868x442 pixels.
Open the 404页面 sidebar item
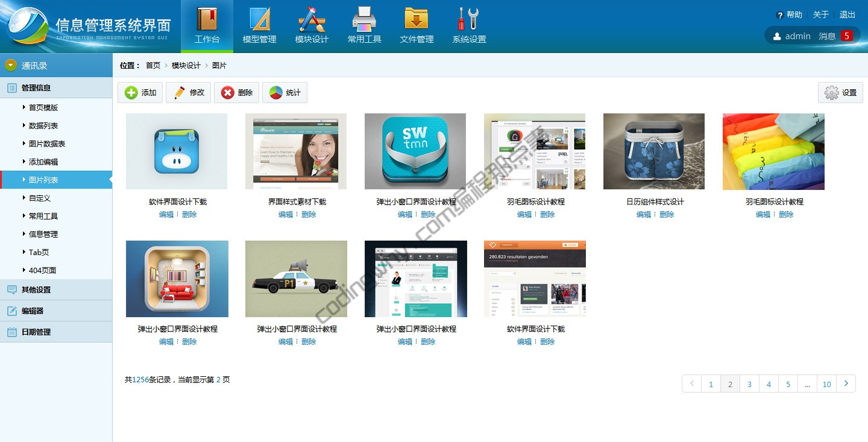coord(42,271)
